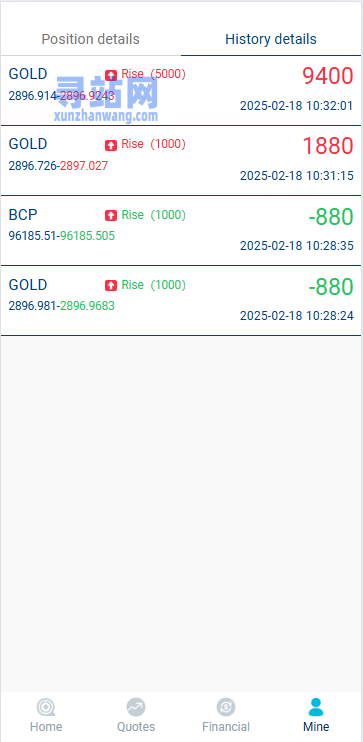The width and height of the screenshot is (363, 742).
Task: Click the timestamp 2025-02-18 10:31:15
Action: tap(297, 176)
